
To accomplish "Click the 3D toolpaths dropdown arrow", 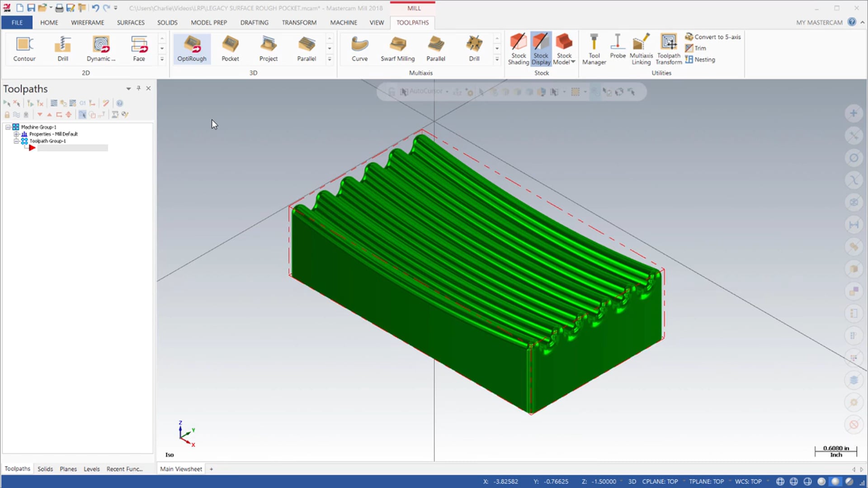I will tap(330, 59).
